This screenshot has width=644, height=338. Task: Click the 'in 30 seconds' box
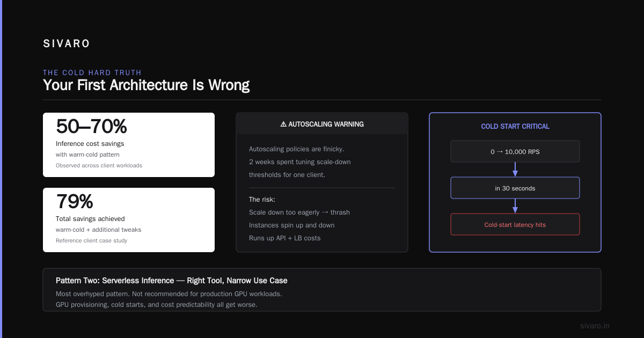click(515, 188)
